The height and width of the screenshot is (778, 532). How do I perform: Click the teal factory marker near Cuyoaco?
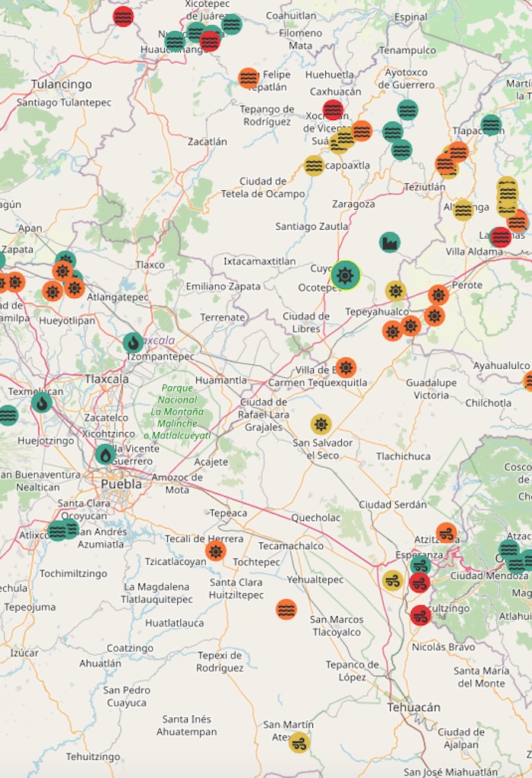[x=390, y=243]
